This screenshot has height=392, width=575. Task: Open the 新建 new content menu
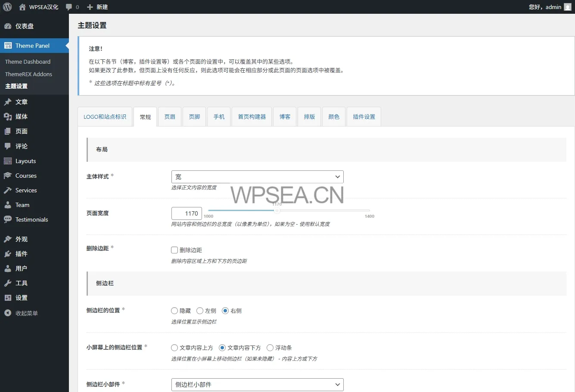(97, 7)
